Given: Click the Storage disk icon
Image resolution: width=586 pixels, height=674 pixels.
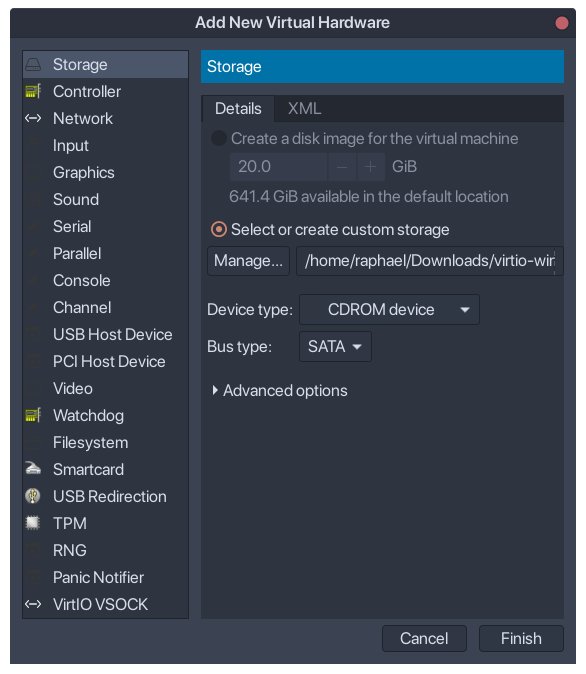Looking at the screenshot, I should (33, 64).
